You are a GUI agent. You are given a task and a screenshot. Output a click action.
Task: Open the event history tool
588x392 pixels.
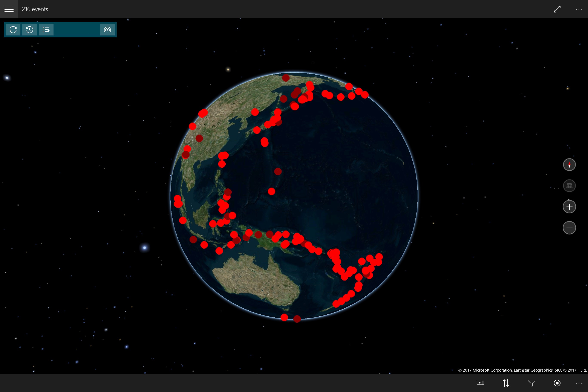[x=29, y=29]
